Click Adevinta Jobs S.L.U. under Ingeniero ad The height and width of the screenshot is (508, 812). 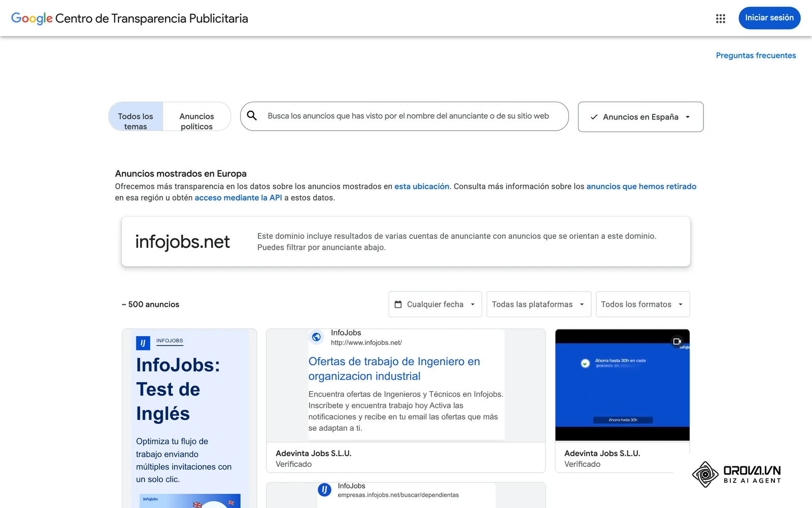[x=313, y=453]
